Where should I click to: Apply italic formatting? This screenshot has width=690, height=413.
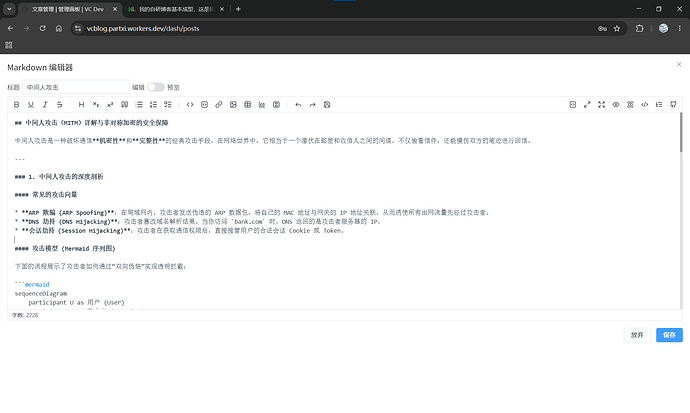[x=45, y=105]
